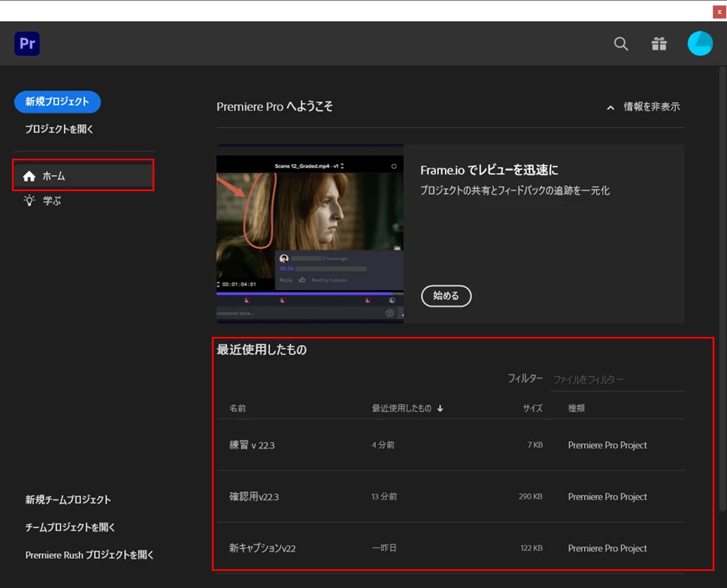
Task: Click the Premiere Pro へようこそ heading
Action: coord(274,107)
